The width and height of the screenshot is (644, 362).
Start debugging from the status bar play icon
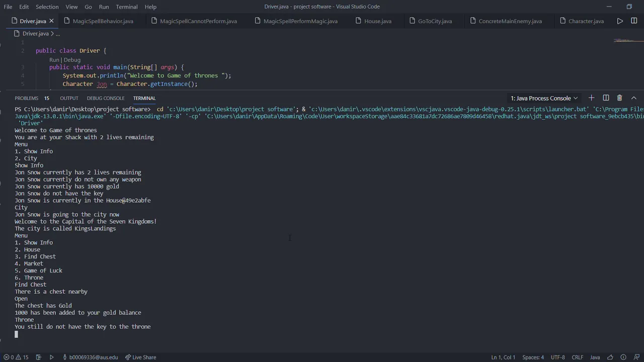[51, 357]
